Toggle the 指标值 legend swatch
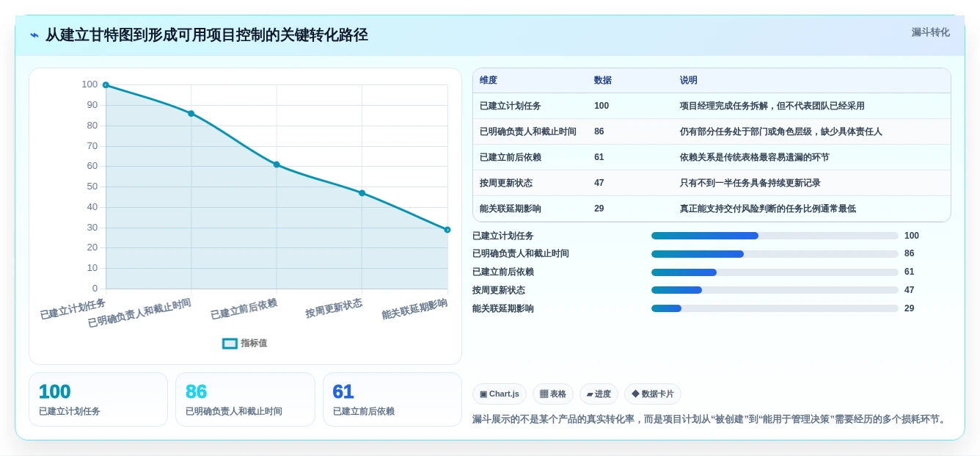 230,343
